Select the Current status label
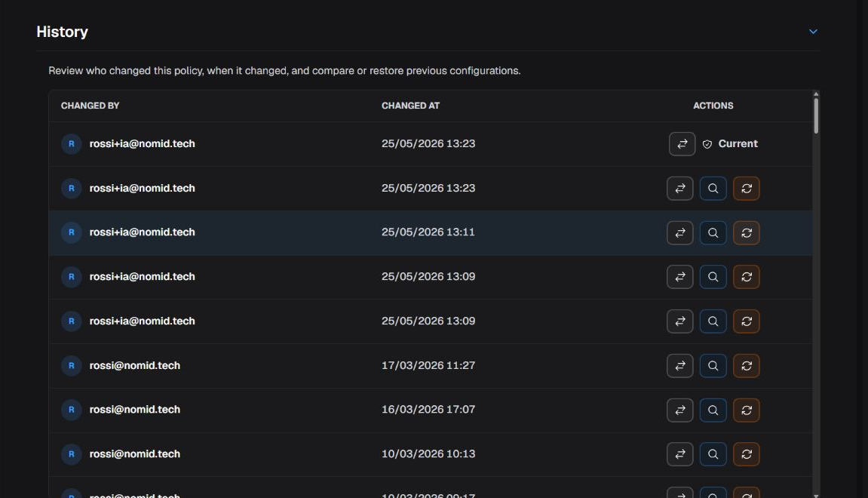The width and height of the screenshot is (868, 498). pyautogui.click(x=738, y=144)
